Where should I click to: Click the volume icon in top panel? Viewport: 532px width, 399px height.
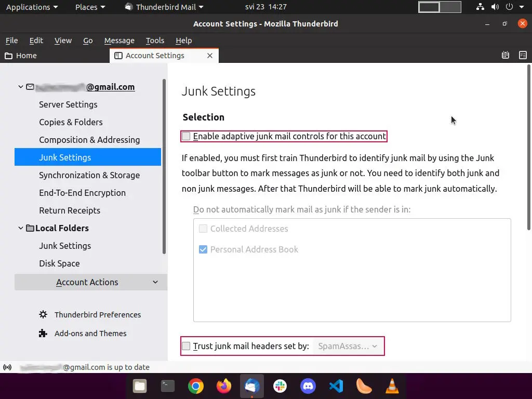[495, 7]
